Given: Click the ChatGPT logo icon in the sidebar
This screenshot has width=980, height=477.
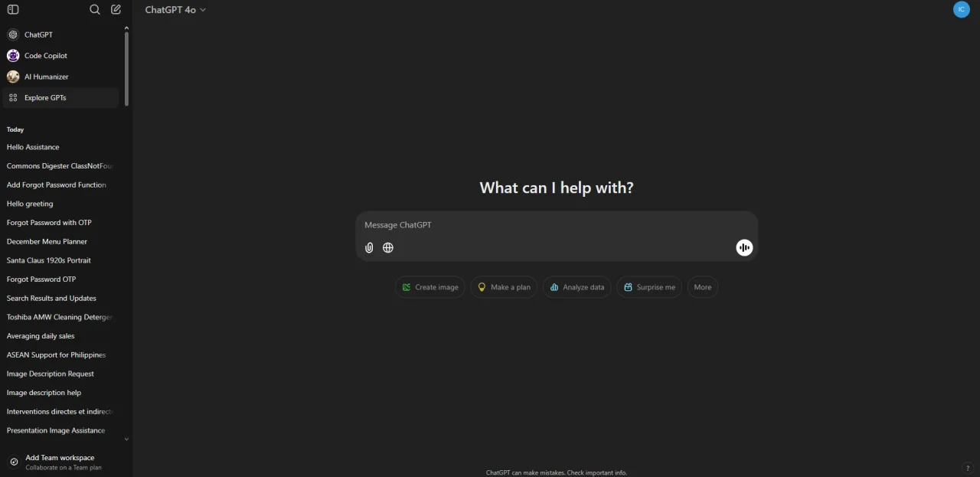Looking at the screenshot, I should 13,34.
